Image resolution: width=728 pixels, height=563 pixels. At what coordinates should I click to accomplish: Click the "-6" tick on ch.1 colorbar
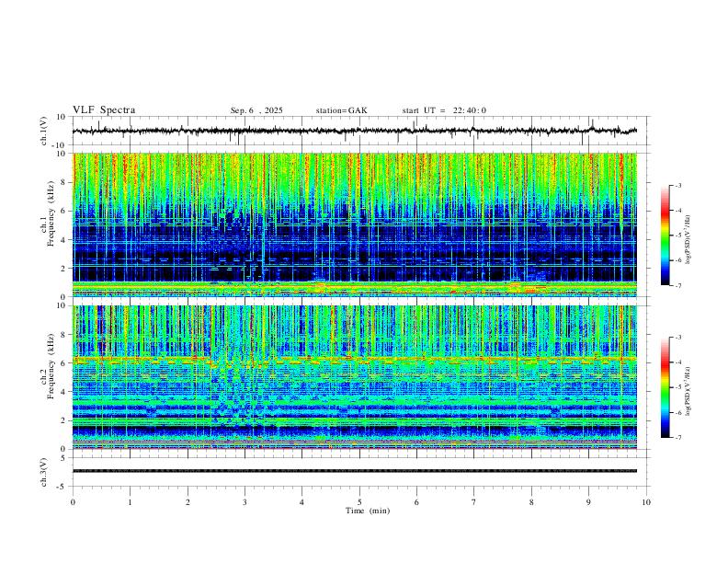(678, 260)
